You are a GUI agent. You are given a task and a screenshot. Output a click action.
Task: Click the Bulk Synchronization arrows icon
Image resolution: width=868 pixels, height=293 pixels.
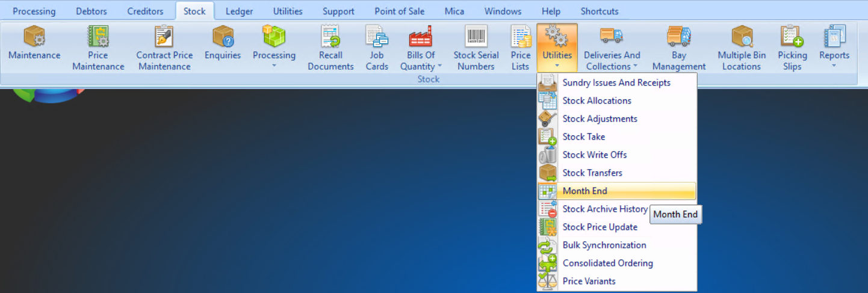[x=548, y=245]
